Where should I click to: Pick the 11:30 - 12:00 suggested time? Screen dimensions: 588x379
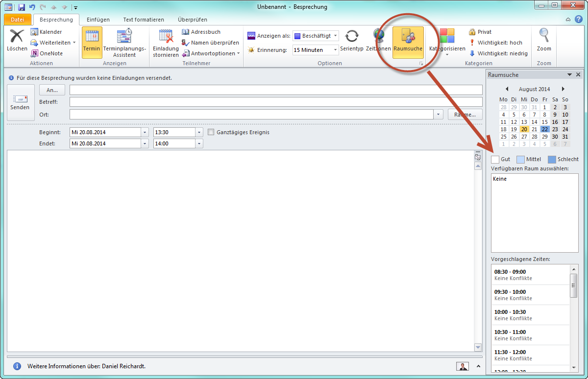(531, 355)
